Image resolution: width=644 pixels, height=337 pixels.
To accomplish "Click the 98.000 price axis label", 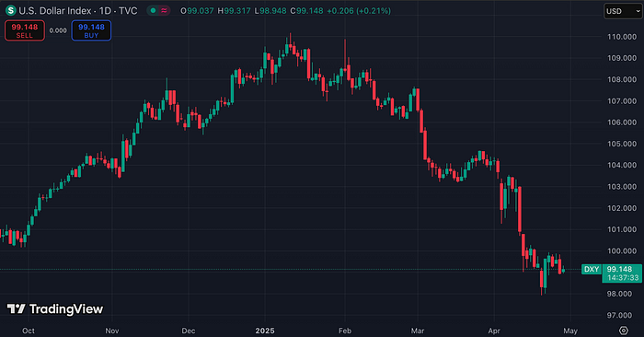I will [619, 294].
